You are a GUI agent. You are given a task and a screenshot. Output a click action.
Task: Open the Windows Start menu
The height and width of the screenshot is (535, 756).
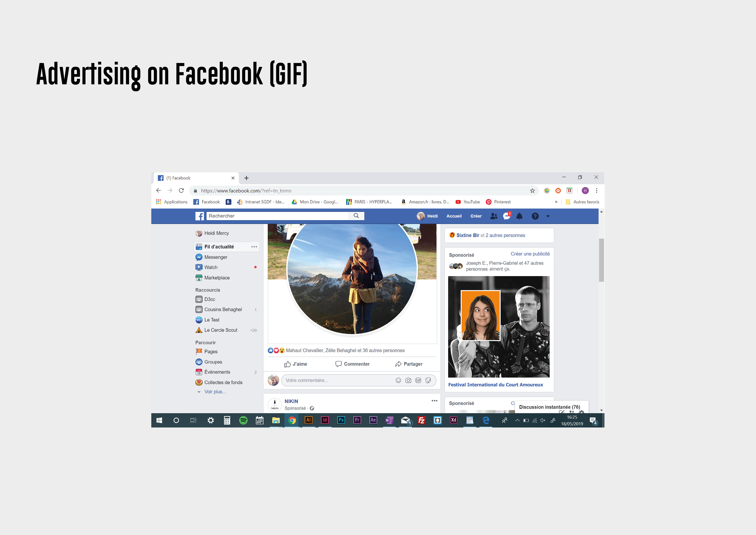159,420
